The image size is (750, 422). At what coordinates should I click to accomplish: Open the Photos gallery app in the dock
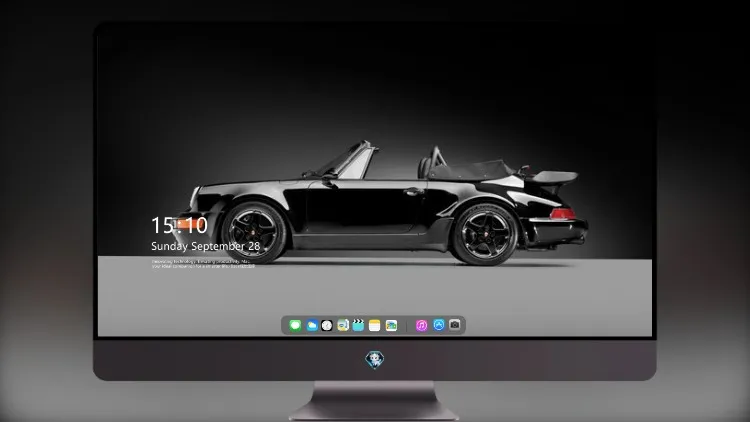pos(391,325)
